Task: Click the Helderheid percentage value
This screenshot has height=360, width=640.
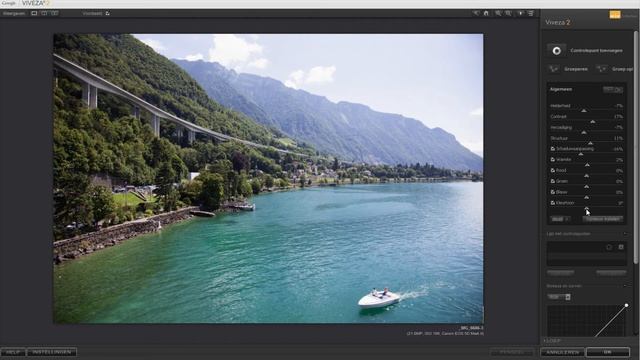Action: (x=618, y=106)
